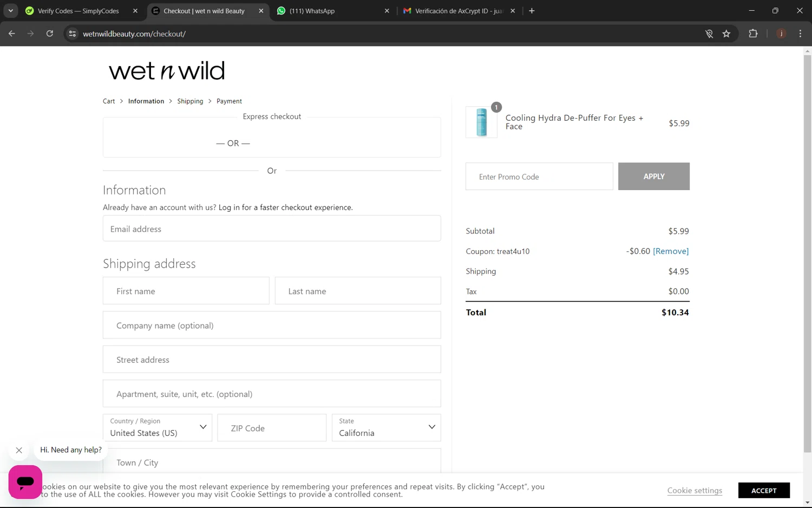Go to Cart breadcrumb
The width and height of the screenshot is (812, 508).
point(109,101)
